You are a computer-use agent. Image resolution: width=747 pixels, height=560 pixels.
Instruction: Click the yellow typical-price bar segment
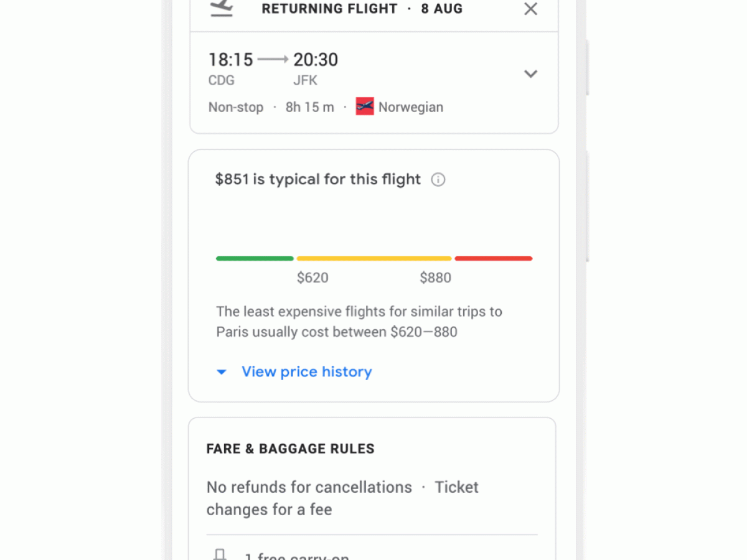(374, 258)
